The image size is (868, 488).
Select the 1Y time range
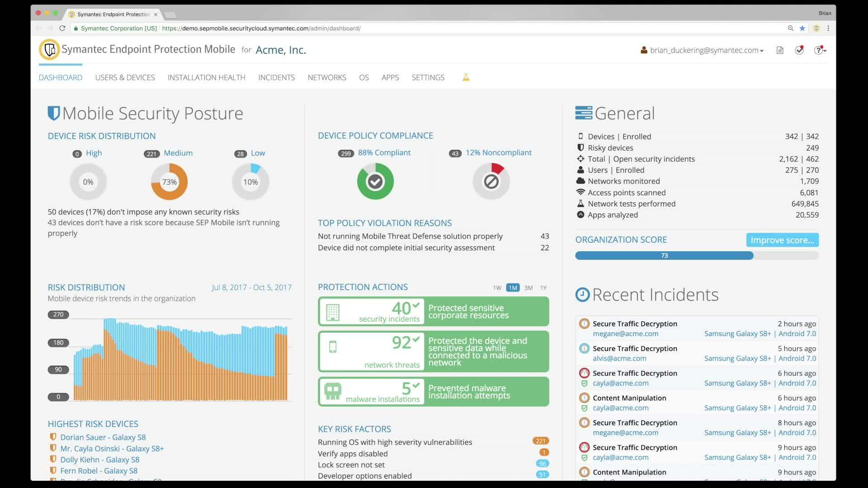coord(543,288)
